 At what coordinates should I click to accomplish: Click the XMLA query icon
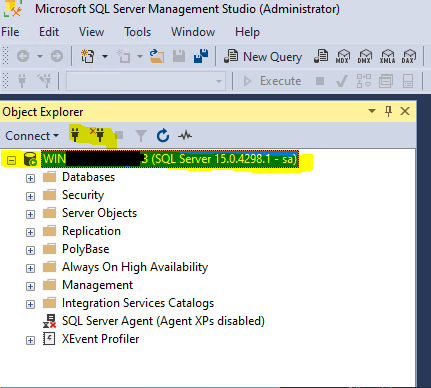pyautogui.click(x=387, y=56)
